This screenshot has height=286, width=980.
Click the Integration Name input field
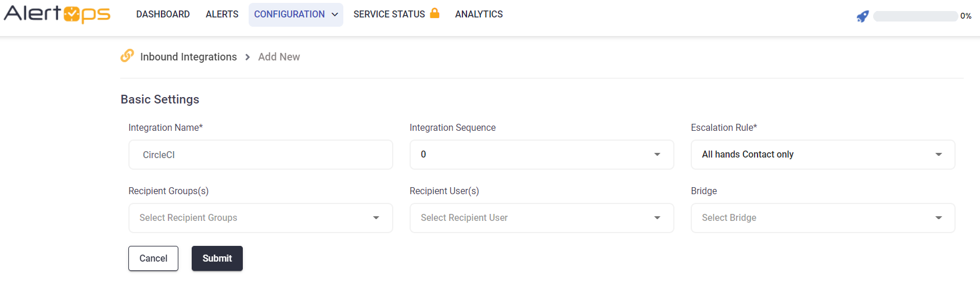click(261, 155)
